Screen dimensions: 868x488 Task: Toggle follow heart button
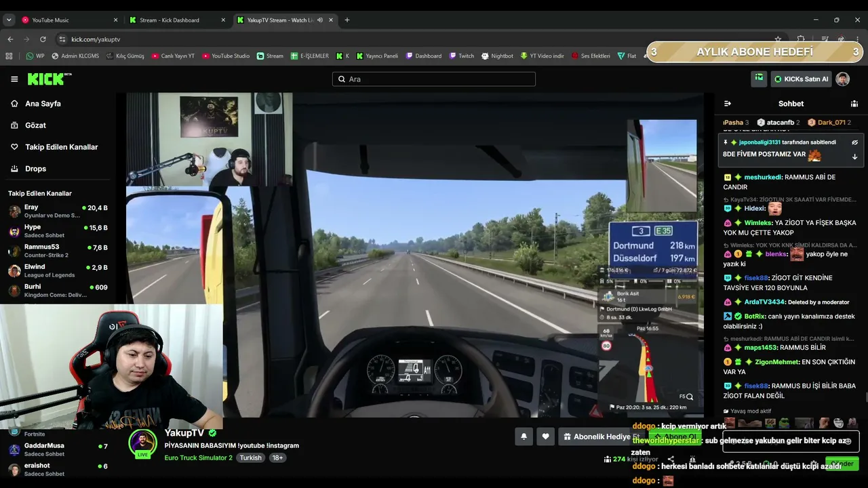[545, 437]
